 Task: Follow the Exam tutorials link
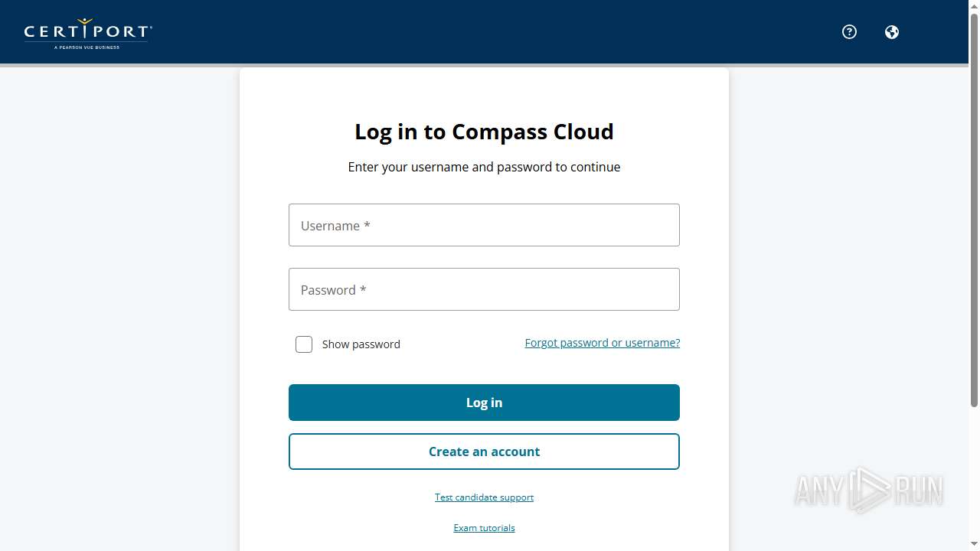click(x=484, y=528)
